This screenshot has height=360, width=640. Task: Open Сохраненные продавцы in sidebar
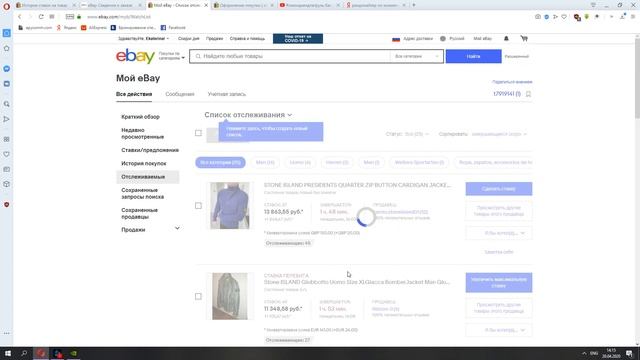click(139, 213)
